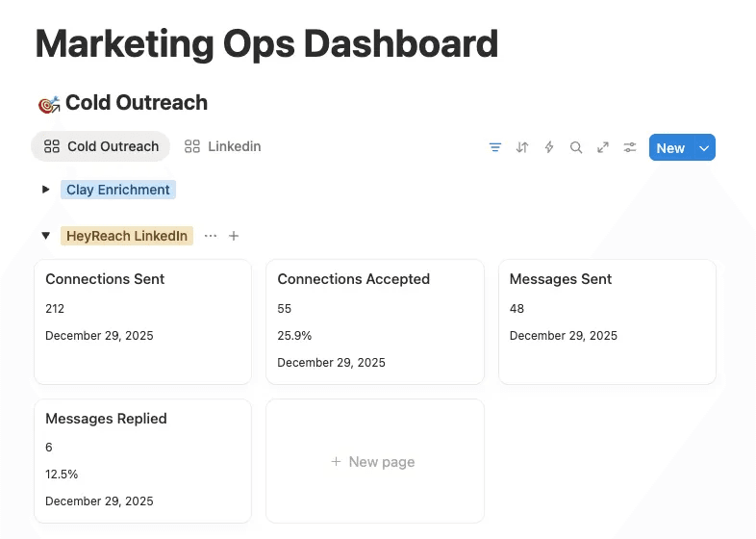The width and height of the screenshot is (756, 539).
Task: Open HeyReach LinkedIn group options menu
Action: click(211, 236)
